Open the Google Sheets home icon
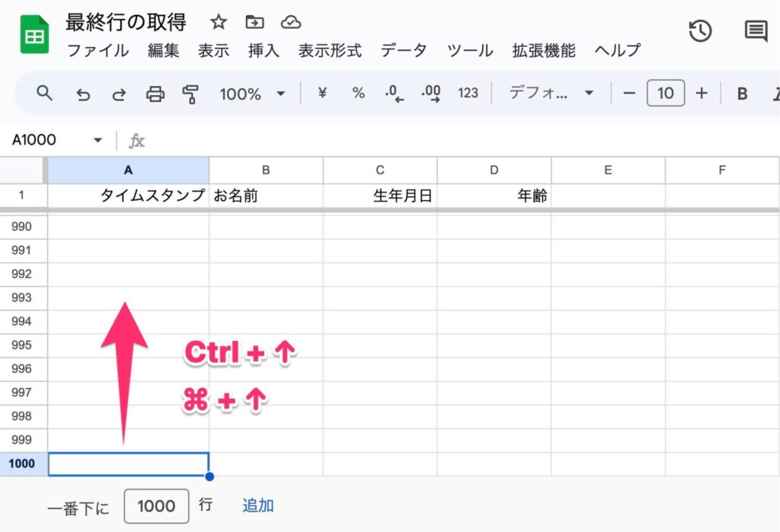 pos(34,34)
